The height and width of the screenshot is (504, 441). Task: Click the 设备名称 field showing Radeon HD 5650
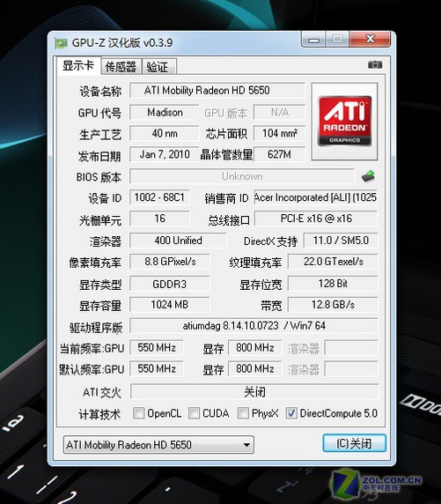[x=217, y=91]
